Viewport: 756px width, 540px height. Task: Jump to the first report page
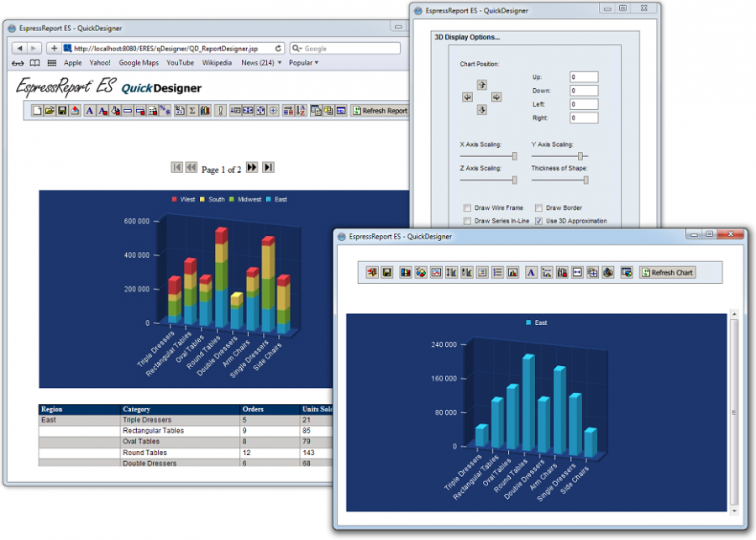(x=177, y=167)
